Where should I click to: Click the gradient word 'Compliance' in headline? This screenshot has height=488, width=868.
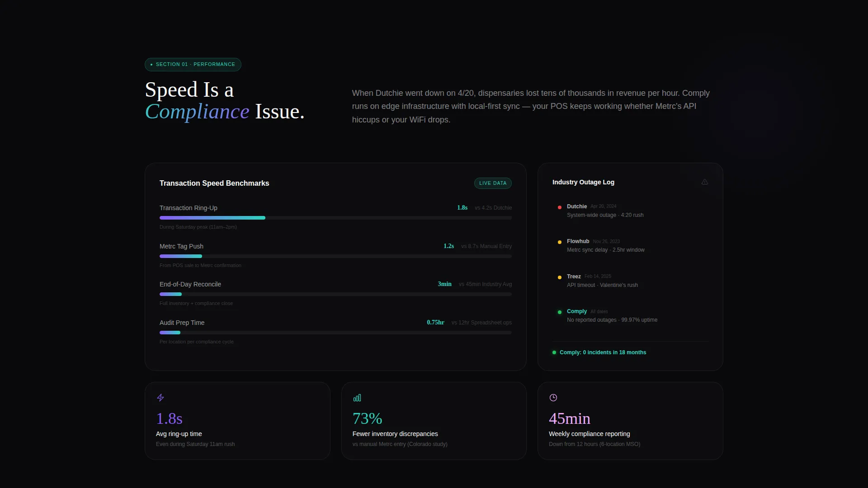coord(197,112)
